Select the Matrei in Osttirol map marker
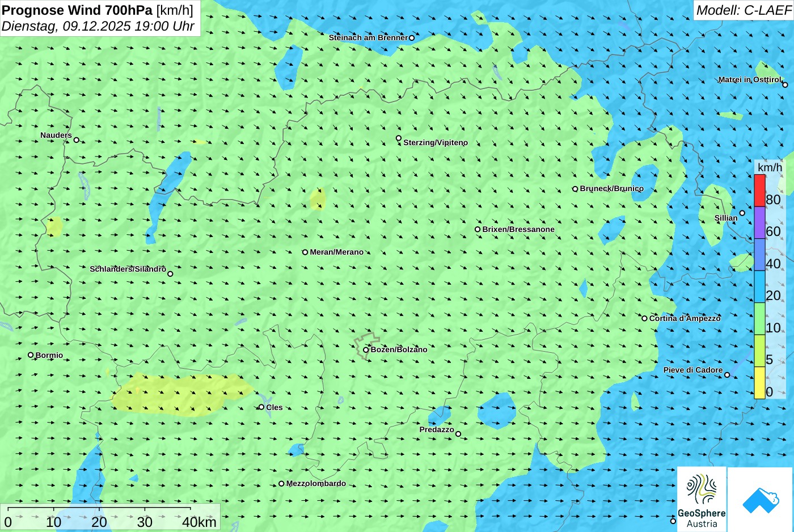Image resolution: width=794 pixels, height=532 pixels. (x=785, y=85)
